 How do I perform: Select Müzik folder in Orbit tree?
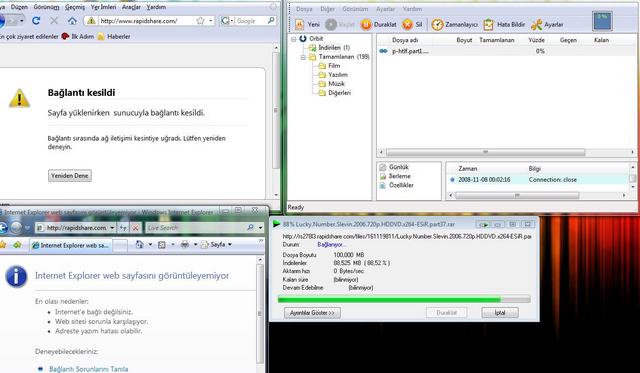click(x=331, y=84)
